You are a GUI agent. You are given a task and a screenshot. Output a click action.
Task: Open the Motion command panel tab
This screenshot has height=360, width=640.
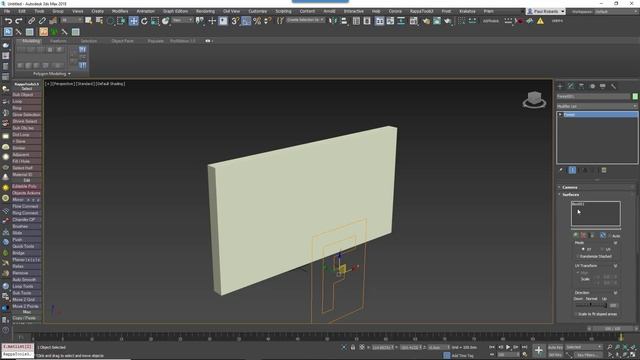592,86
